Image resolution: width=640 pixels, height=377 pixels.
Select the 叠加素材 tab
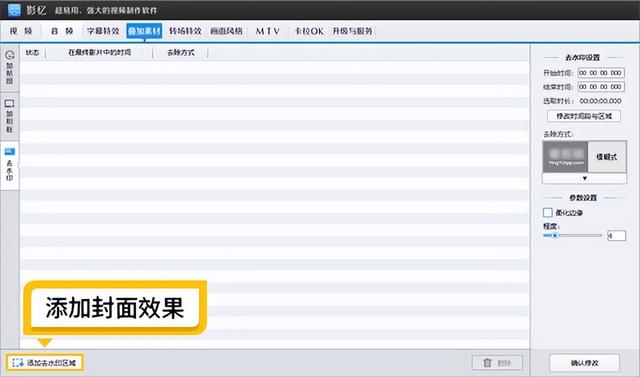144,31
